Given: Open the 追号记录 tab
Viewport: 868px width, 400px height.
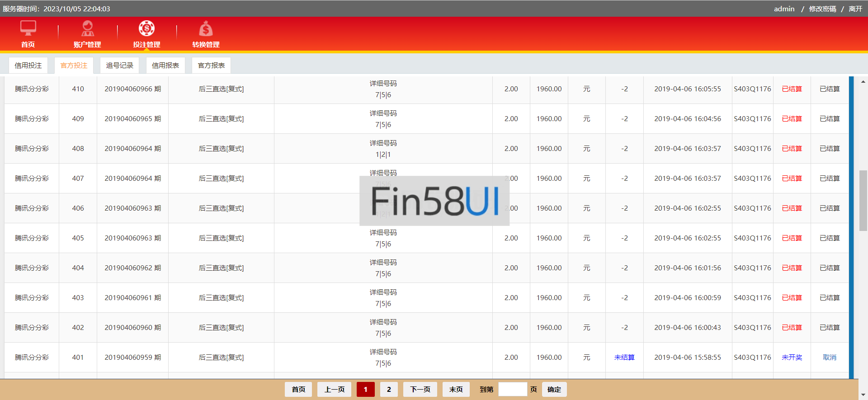Looking at the screenshot, I should [x=119, y=66].
